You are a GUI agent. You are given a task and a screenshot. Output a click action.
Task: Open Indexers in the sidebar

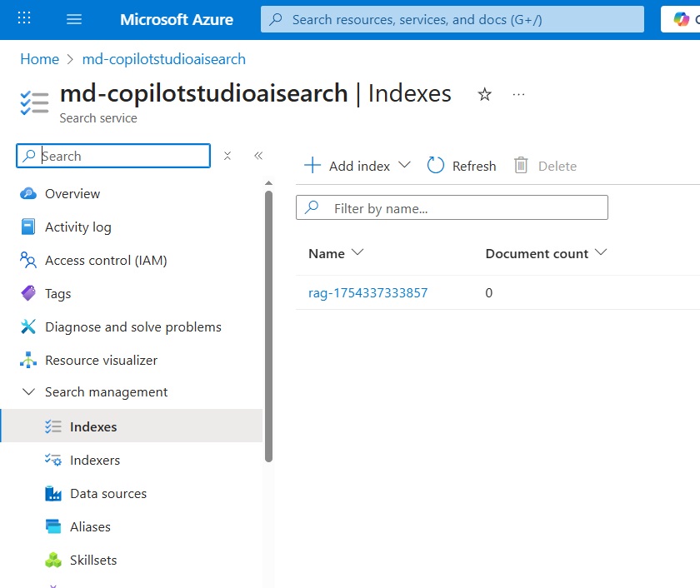[x=95, y=460]
